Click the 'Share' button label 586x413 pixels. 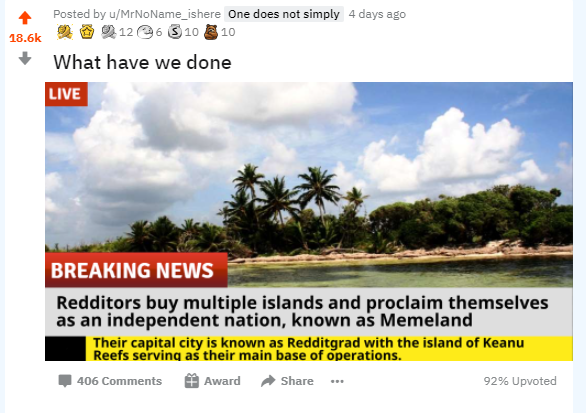coord(297,381)
